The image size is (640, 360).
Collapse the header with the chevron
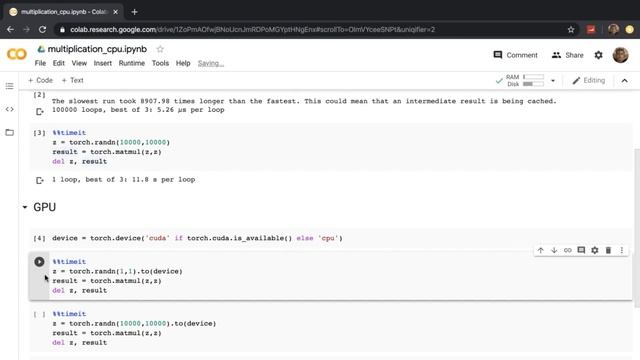click(624, 80)
